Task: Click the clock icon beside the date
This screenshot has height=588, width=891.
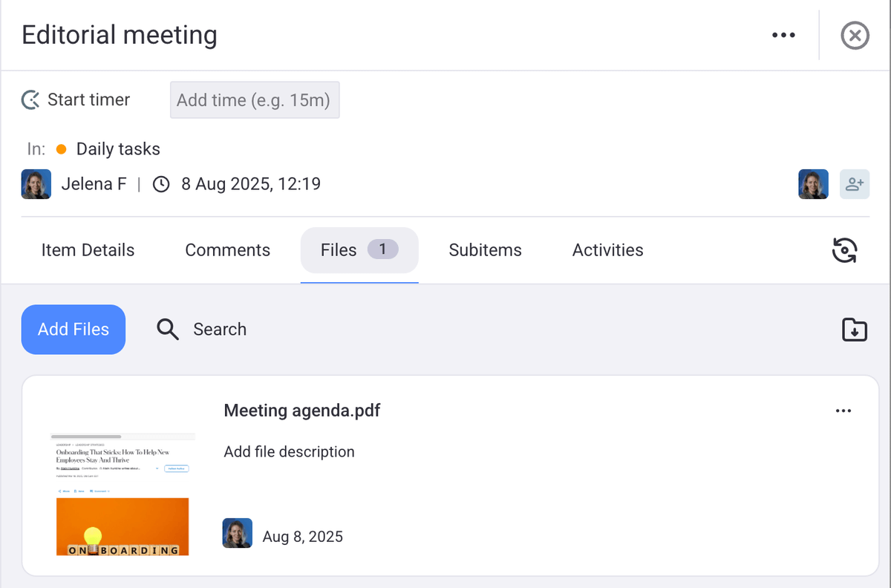Action: coord(161,183)
